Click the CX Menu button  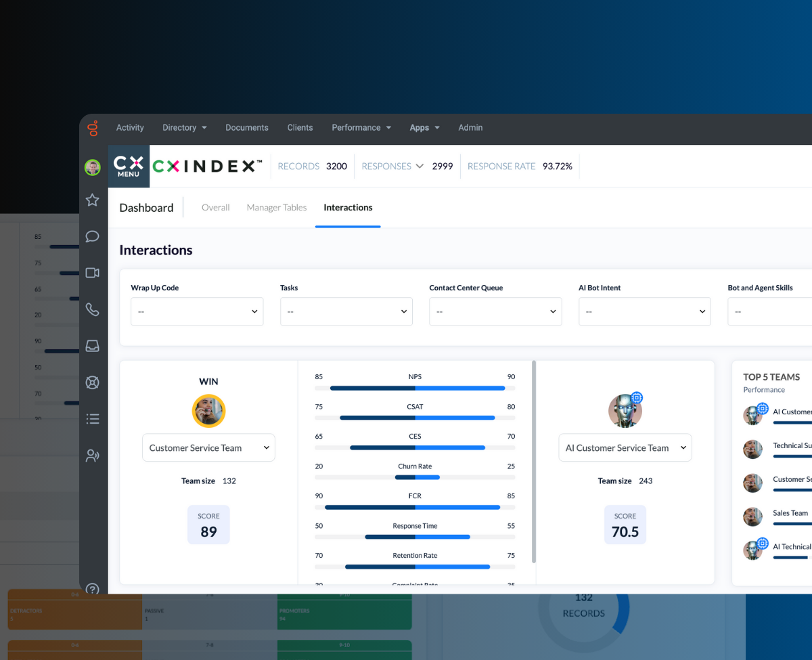click(x=129, y=166)
